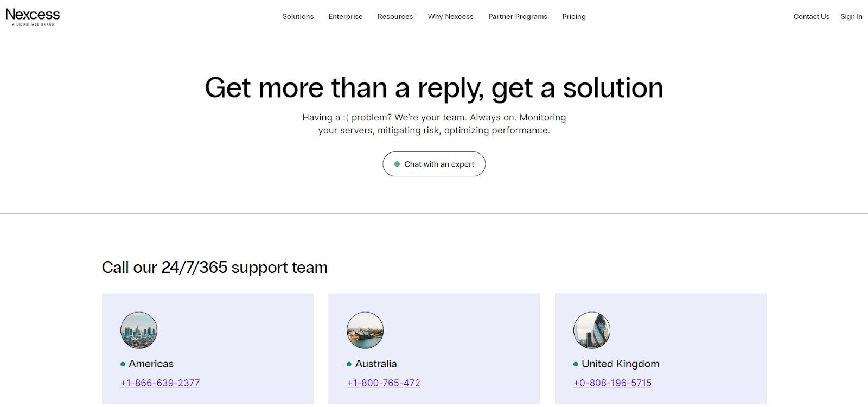
Task: Click the Nexcess logo
Action: point(33,15)
